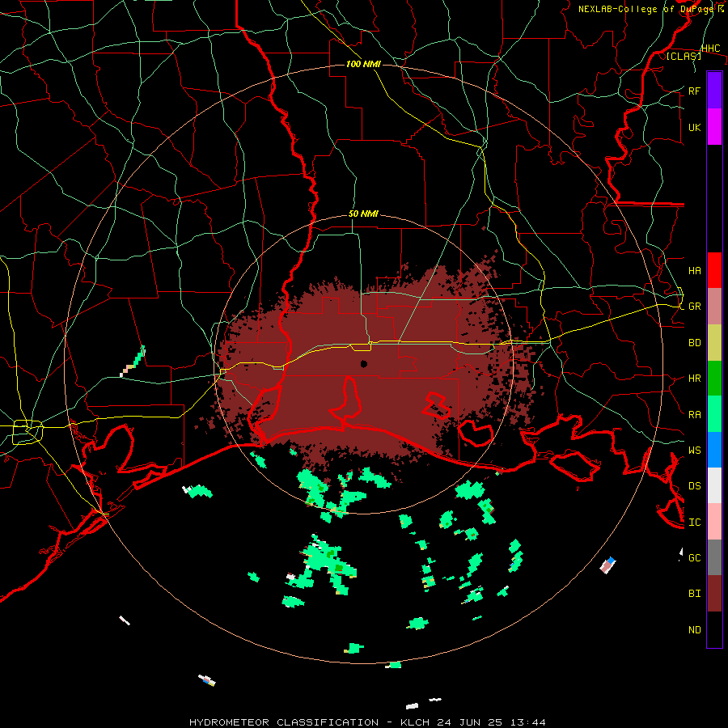728x728 pixels.
Task: Click the black radar site dot
Action: pyautogui.click(x=364, y=363)
